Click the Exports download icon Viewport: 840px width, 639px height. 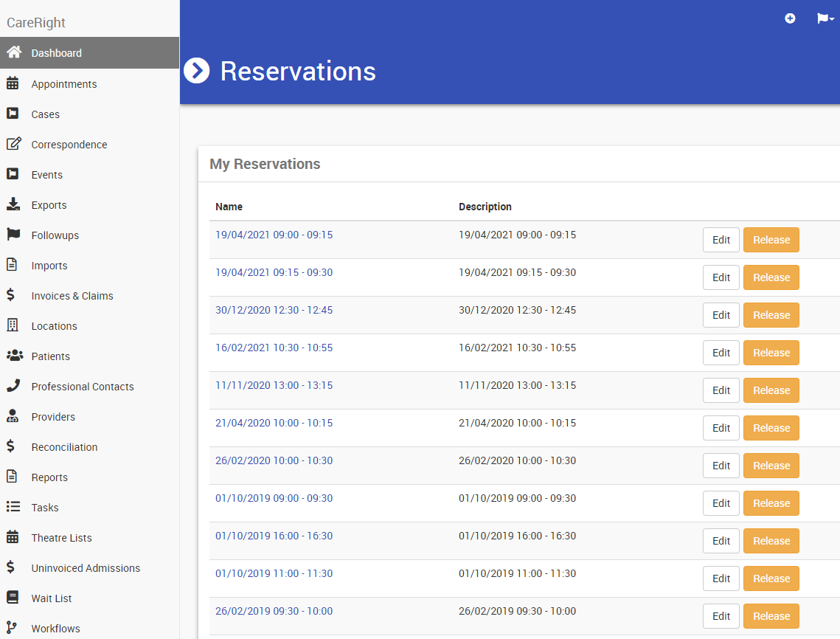[x=13, y=204]
